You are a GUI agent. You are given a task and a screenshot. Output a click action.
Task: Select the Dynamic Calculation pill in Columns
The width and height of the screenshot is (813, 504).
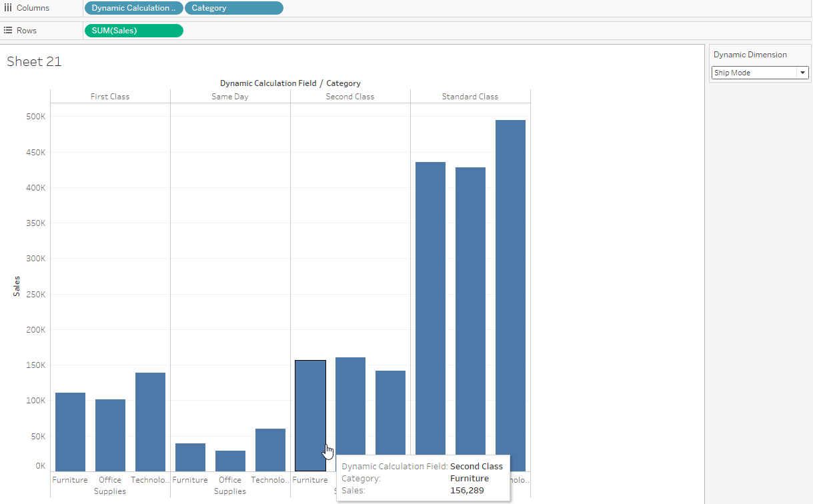(133, 8)
